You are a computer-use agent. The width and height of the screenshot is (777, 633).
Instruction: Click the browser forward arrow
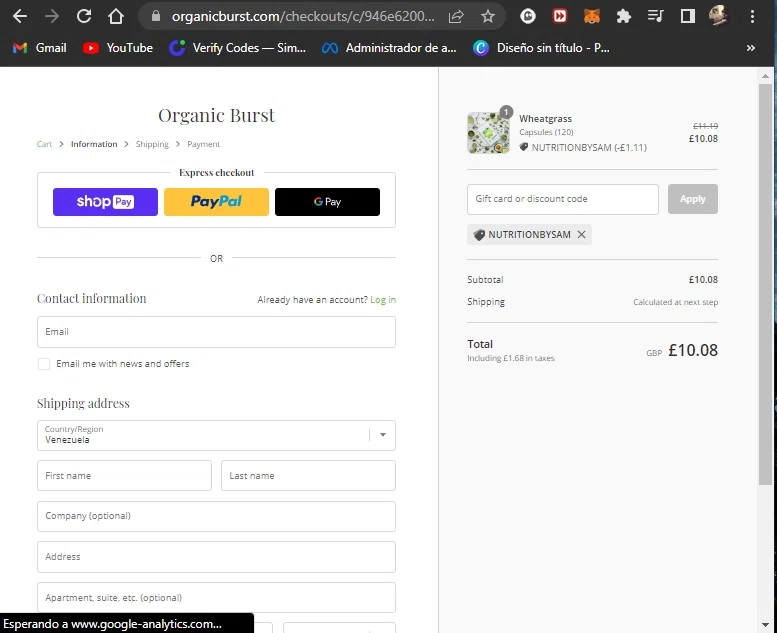click(52, 16)
